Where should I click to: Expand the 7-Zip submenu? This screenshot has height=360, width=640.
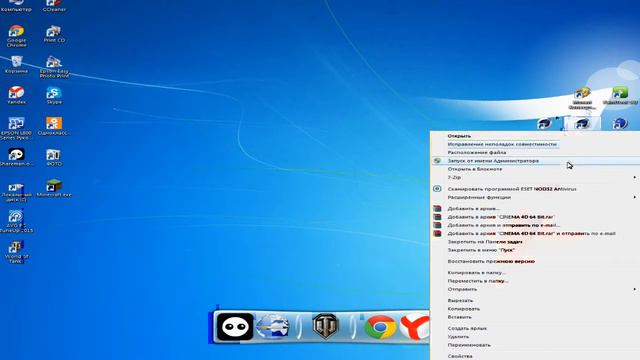634,178
